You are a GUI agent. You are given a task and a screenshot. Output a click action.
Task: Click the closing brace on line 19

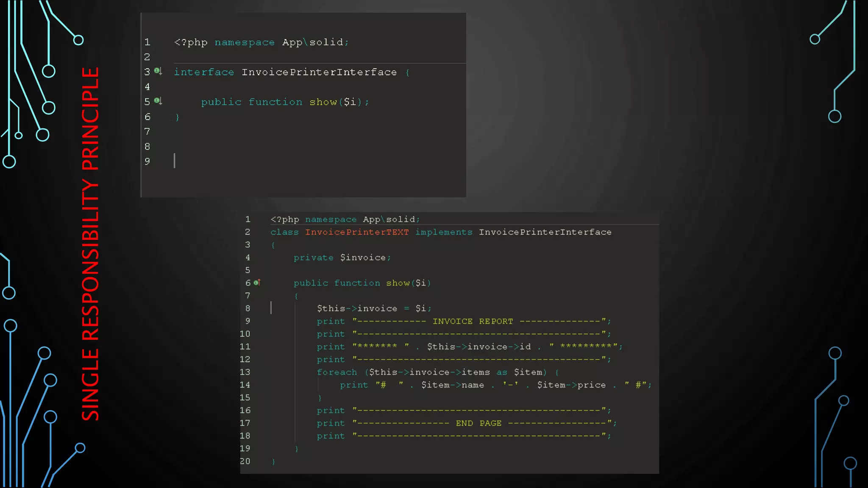tap(296, 449)
